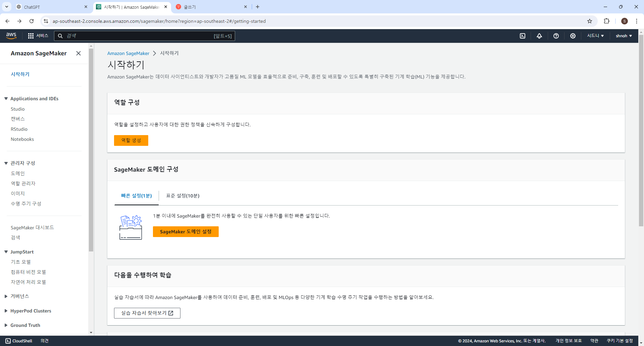This screenshot has width=644, height=346.
Task: Open the shnoh account dropdown
Action: click(x=624, y=36)
